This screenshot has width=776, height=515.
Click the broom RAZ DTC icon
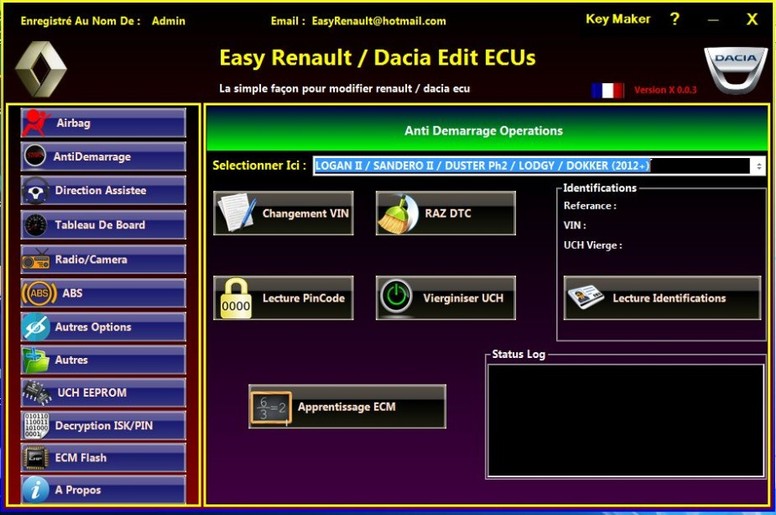(398, 213)
